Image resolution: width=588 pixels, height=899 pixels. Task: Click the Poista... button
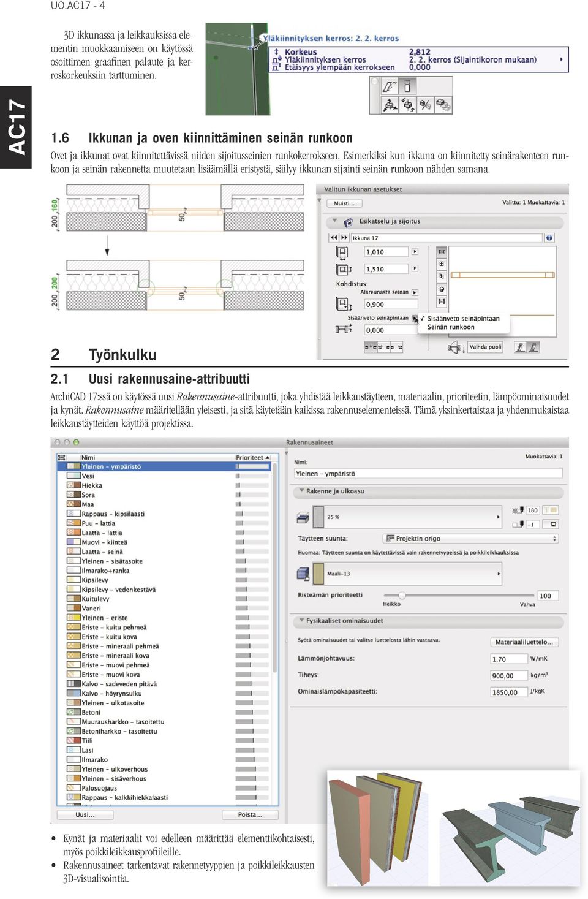(x=250, y=815)
